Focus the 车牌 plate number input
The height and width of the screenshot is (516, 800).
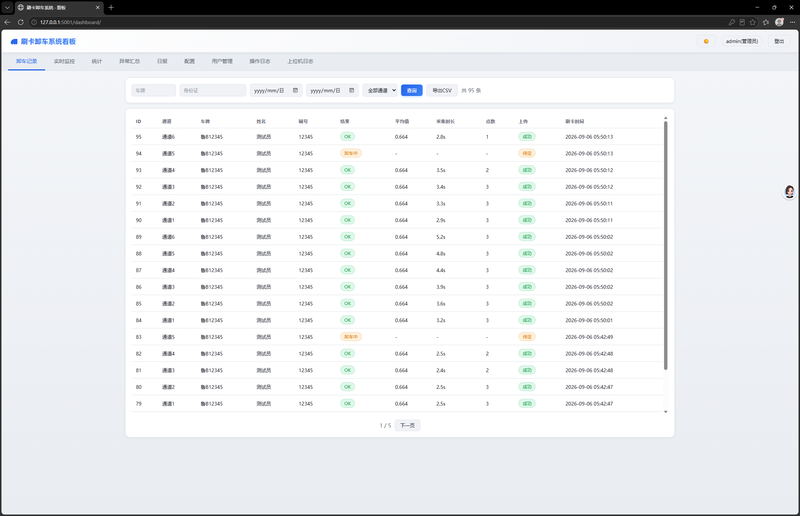point(154,90)
